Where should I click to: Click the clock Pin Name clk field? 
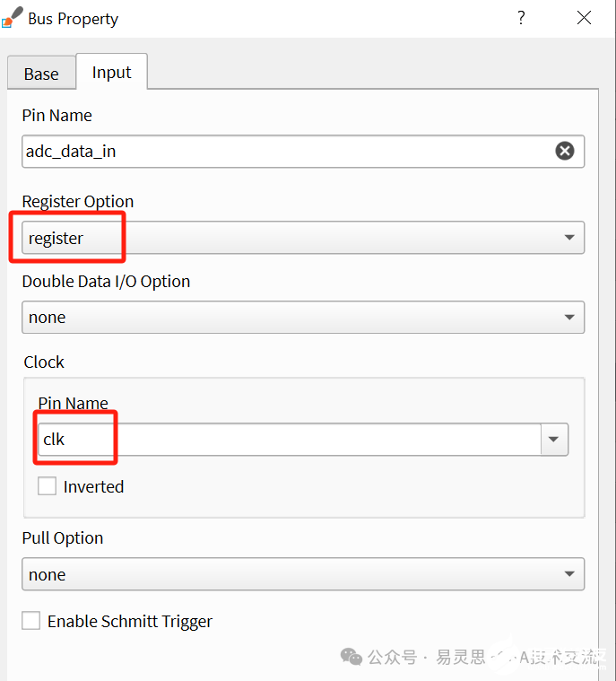point(287,440)
